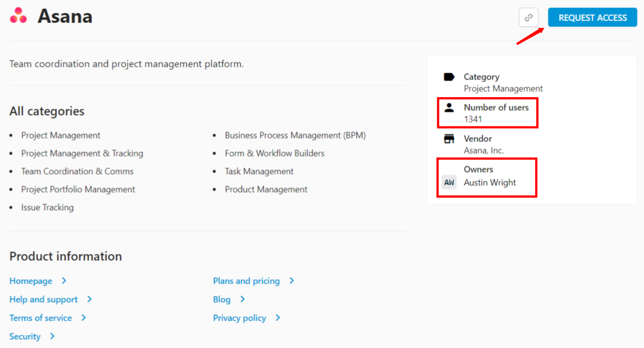Select the 'Team coordination and project management platform' description
Image resolution: width=644 pixels, height=348 pixels.
click(x=126, y=64)
